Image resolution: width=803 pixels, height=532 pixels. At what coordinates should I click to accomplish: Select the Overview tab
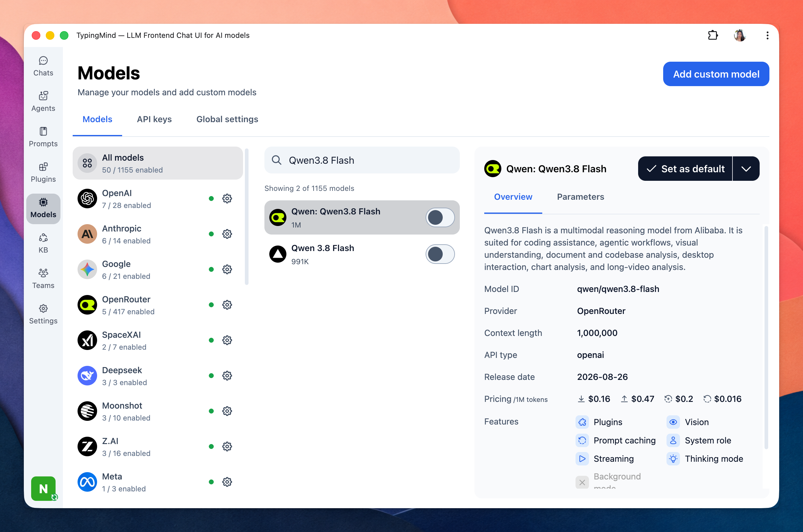pos(513,197)
